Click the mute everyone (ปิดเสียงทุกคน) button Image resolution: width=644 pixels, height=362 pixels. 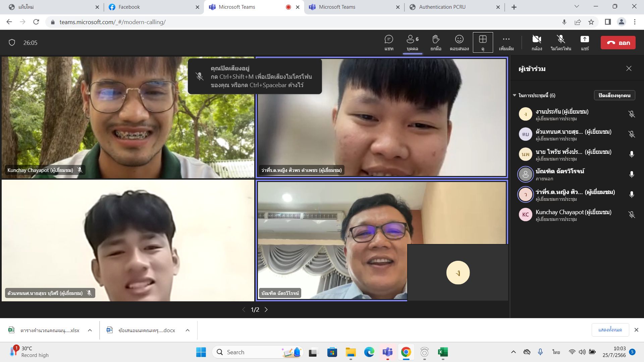pos(614,95)
